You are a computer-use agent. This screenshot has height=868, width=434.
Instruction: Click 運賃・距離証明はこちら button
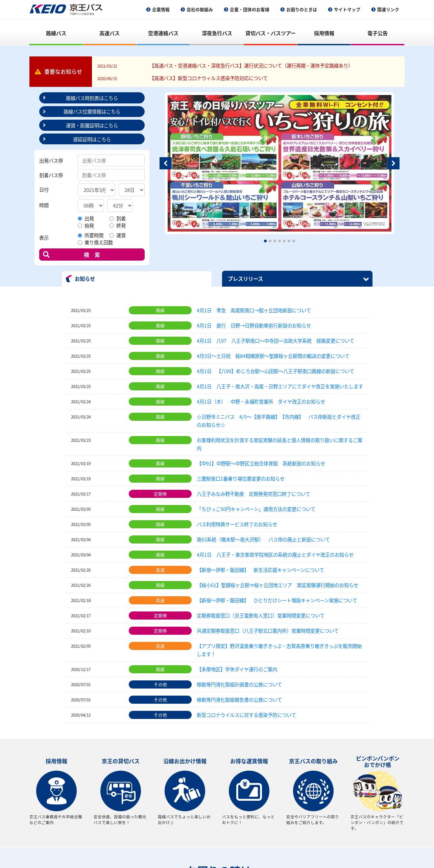pos(92,125)
